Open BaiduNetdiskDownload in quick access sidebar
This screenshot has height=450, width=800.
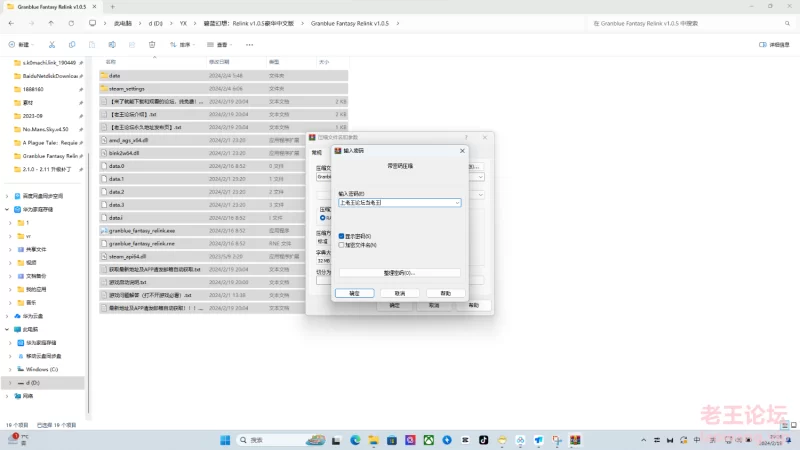click(47, 76)
